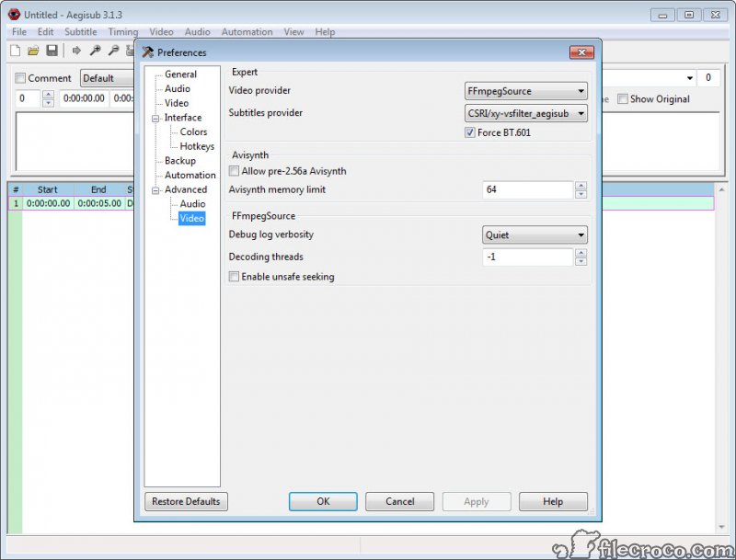The width and height of the screenshot is (736, 560).
Task: Open the Video provider dropdown
Action: tap(525, 91)
